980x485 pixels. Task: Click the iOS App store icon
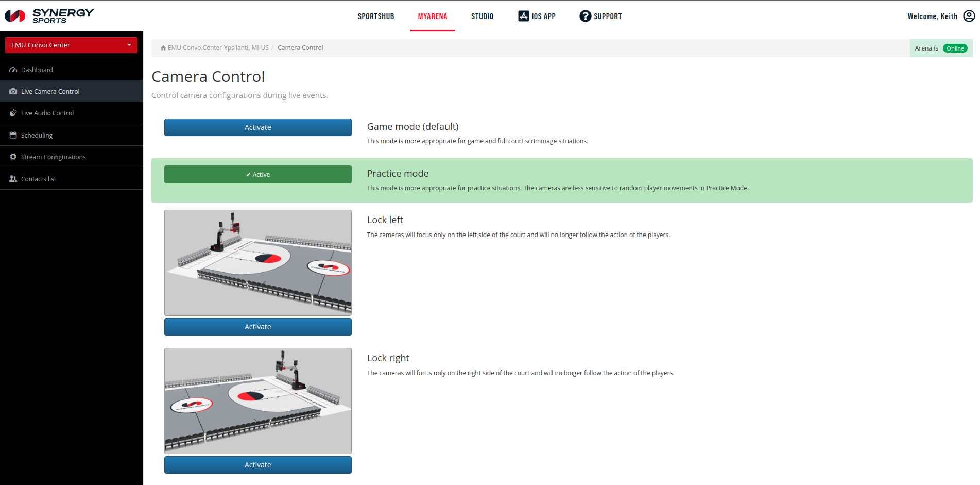[524, 16]
